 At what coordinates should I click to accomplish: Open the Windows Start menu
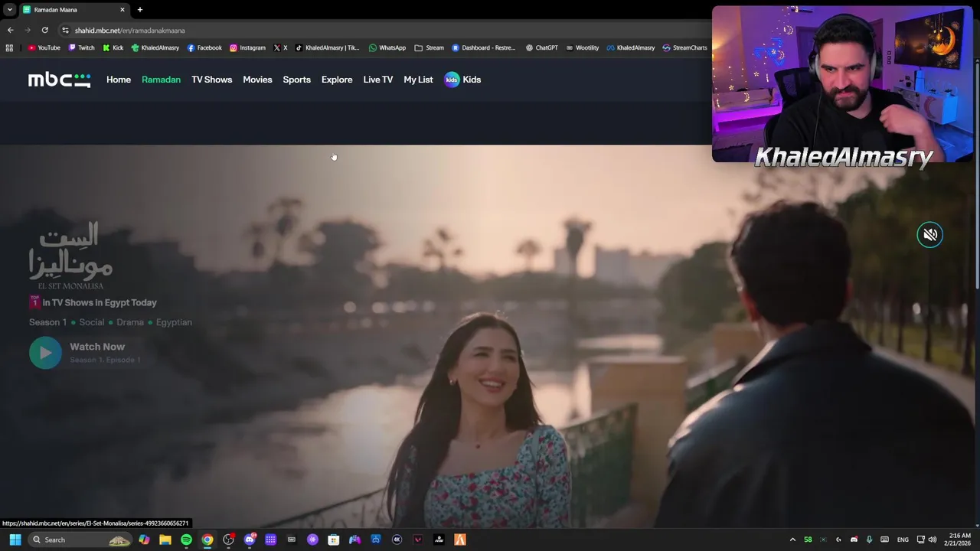tap(15, 540)
